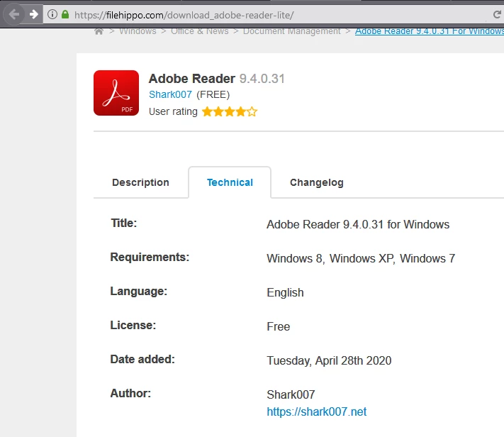
Task: Reload the page with the refresh icon
Action: (x=497, y=14)
